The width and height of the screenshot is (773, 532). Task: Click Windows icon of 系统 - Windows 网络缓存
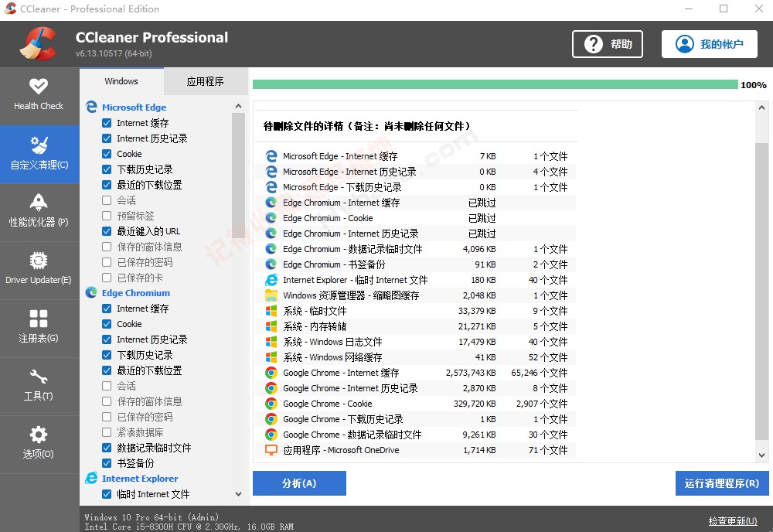[271, 357]
